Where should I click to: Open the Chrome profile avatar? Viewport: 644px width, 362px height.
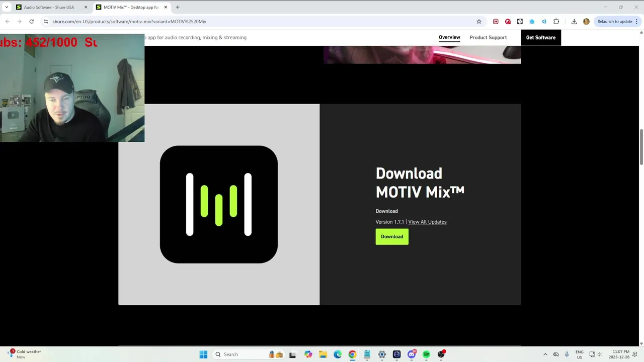click(586, 22)
